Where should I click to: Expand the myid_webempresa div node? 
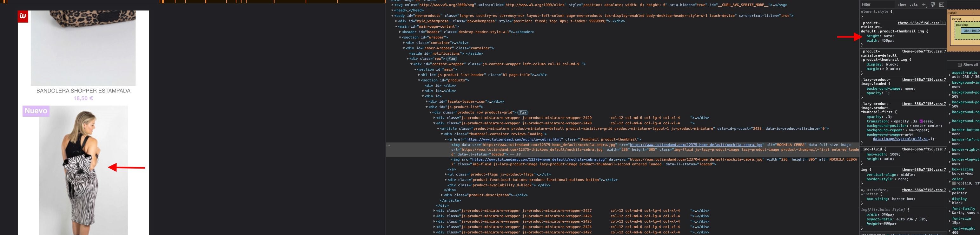point(396,21)
